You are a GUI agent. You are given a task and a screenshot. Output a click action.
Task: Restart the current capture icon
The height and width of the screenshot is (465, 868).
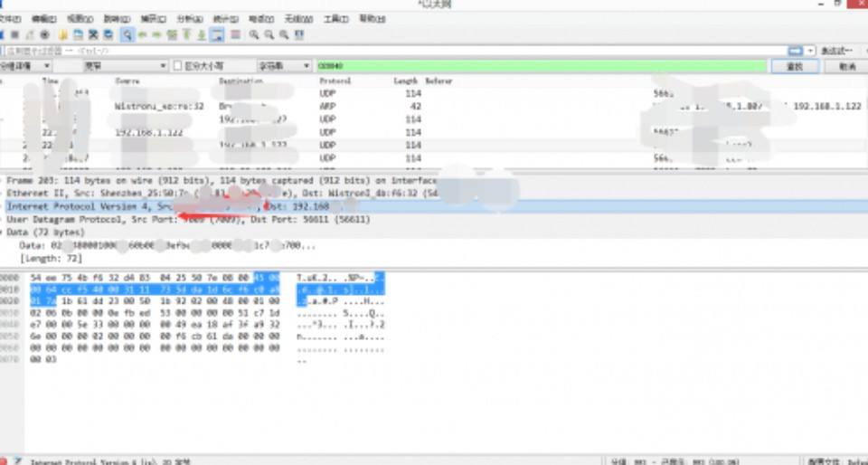click(30, 35)
